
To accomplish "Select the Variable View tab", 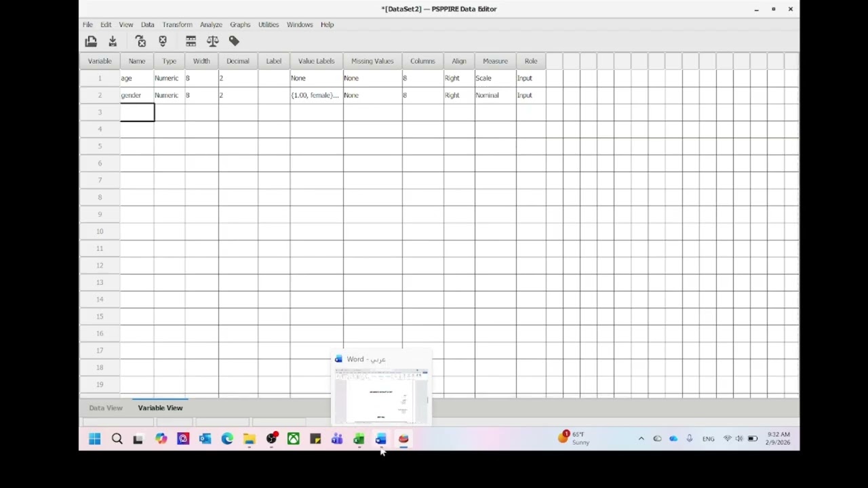I will click(160, 408).
